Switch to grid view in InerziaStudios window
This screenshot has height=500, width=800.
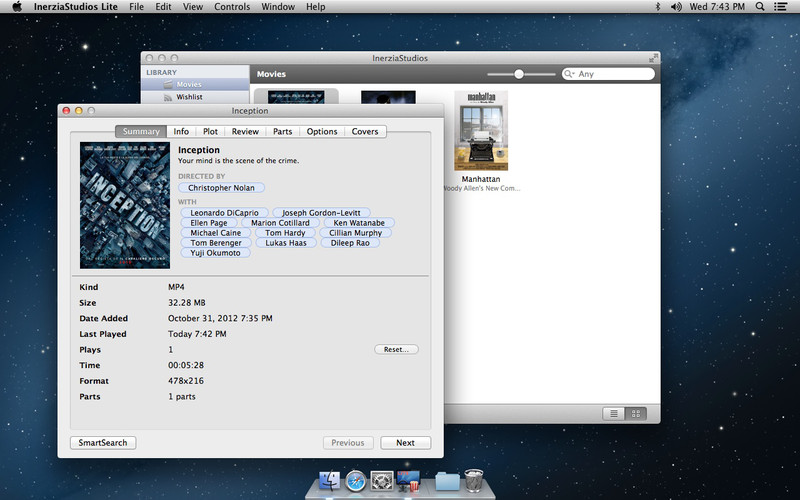tap(636, 414)
